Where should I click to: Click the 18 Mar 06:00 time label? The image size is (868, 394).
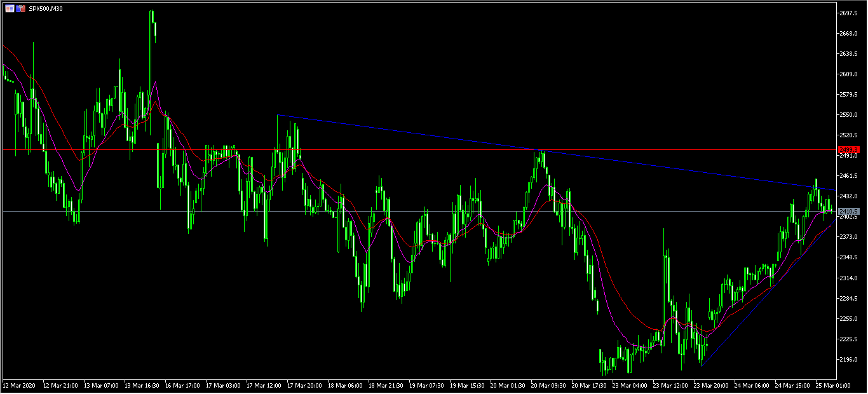point(345,385)
